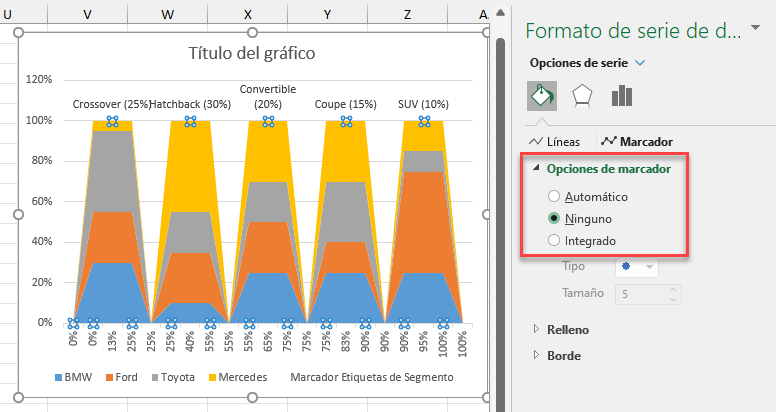Open the Effects pentagon tab
Viewport: 776px width, 412px height.
coord(582,96)
